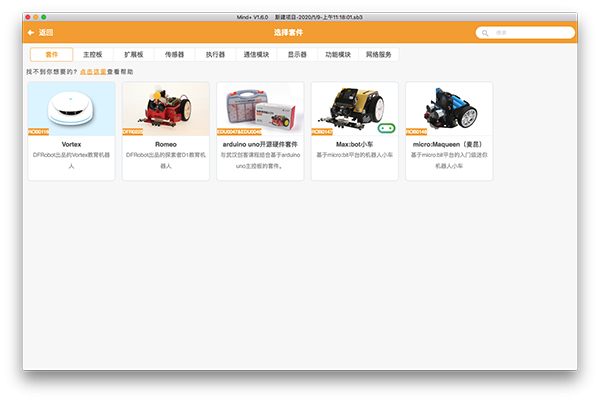Click the micro:Maqueen description text

point(449,161)
